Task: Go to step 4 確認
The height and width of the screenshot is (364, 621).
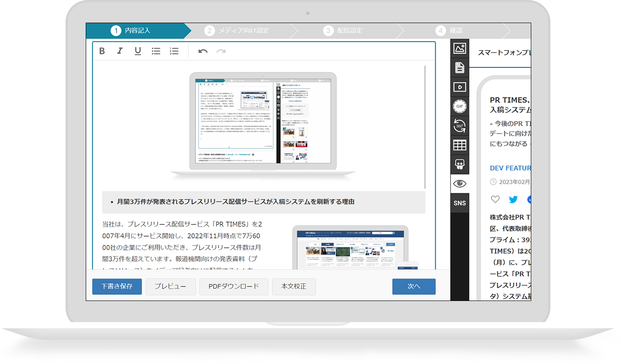Action: click(x=449, y=31)
